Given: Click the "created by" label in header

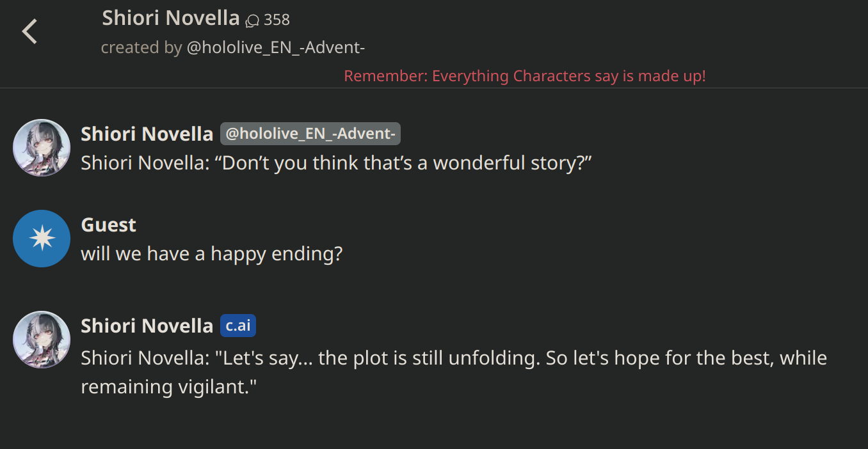Looking at the screenshot, I should point(141,48).
